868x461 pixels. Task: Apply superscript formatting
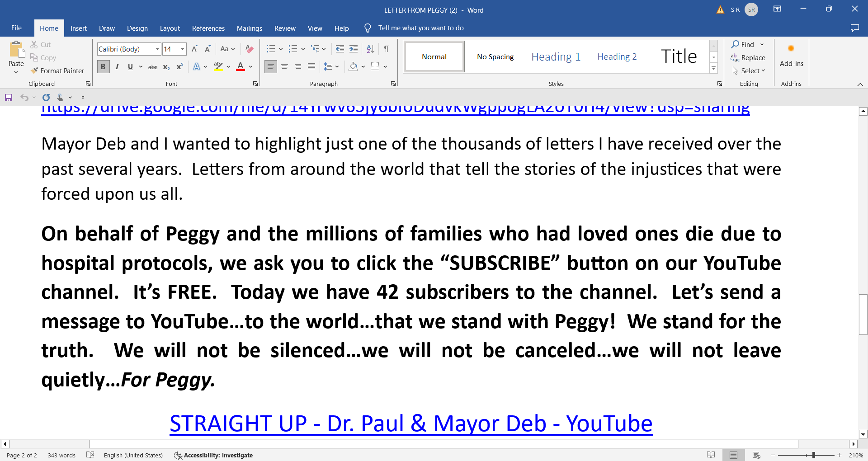click(179, 67)
